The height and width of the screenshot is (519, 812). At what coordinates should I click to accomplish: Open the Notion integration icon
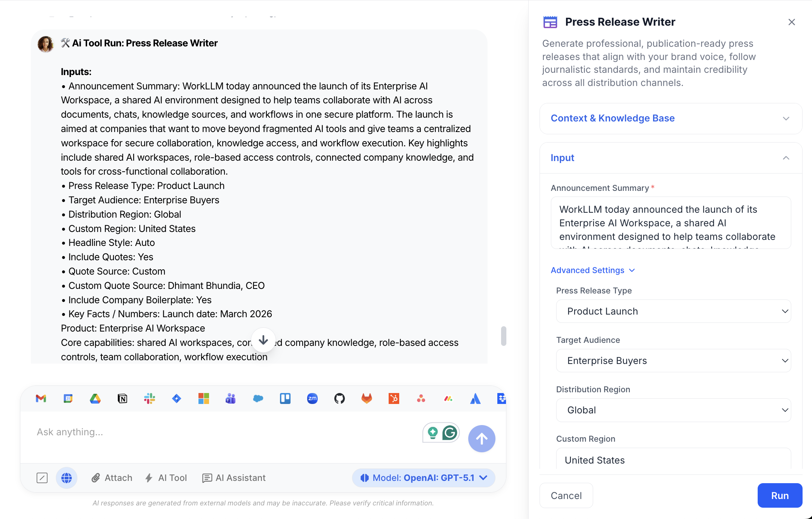pyautogui.click(x=122, y=399)
